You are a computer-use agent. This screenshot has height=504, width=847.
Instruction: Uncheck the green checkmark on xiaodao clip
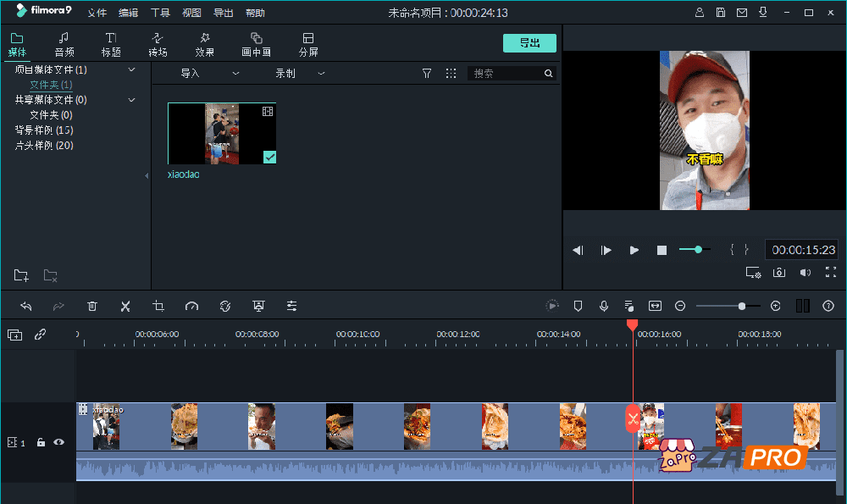(269, 157)
